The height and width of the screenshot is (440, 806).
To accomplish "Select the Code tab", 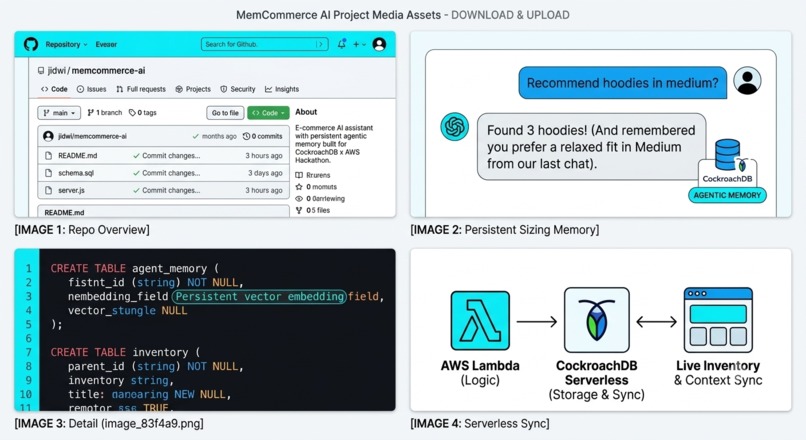I will (54, 89).
